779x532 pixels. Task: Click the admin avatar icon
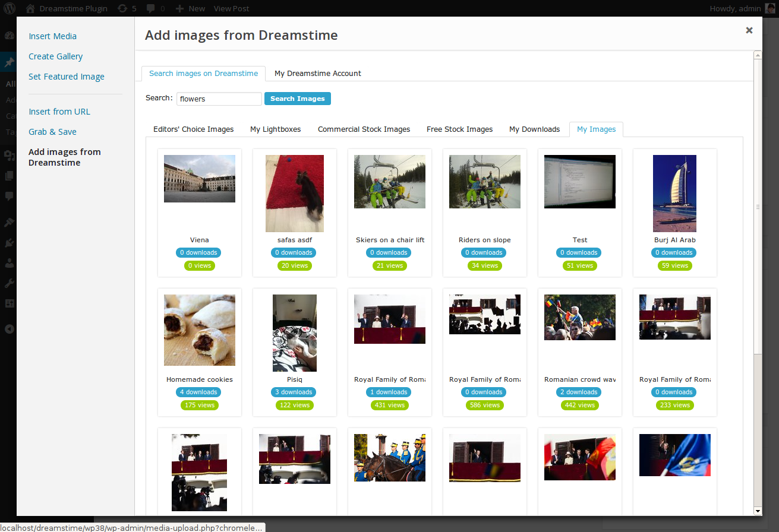[769, 8]
